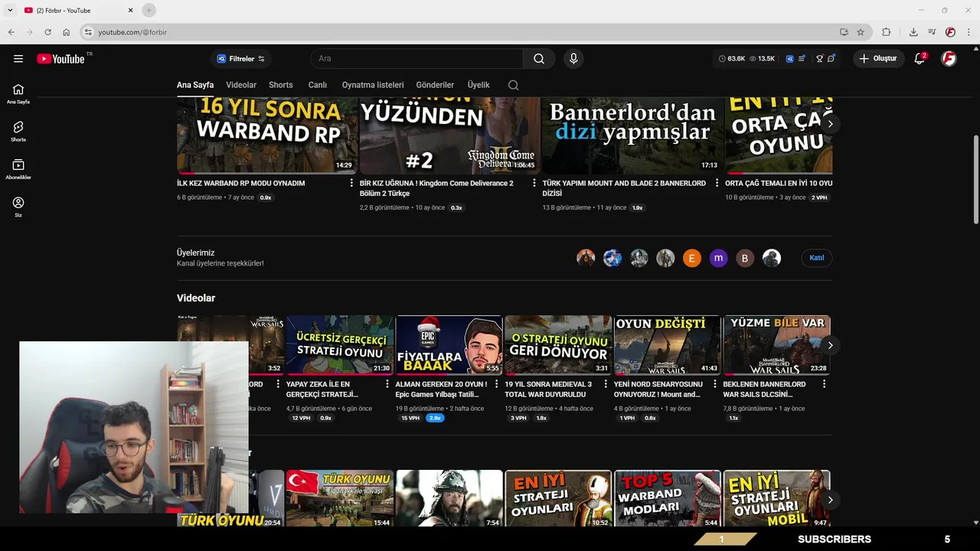The height and width of the screenshot is (551, 980).
Task: Open options for BANNERLORD DİZİSİ video
Action: 717,184
